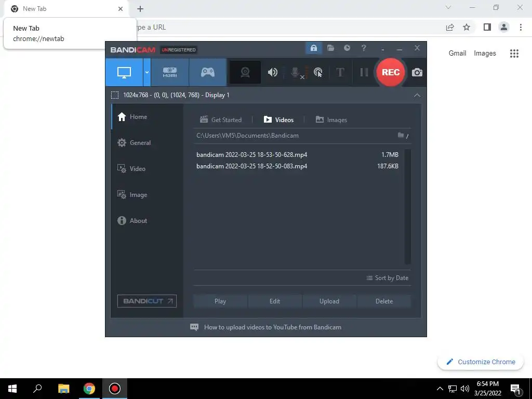Click the video list scrollbar
The height and width of the screenshot is (399, 532).
(408, 207)
